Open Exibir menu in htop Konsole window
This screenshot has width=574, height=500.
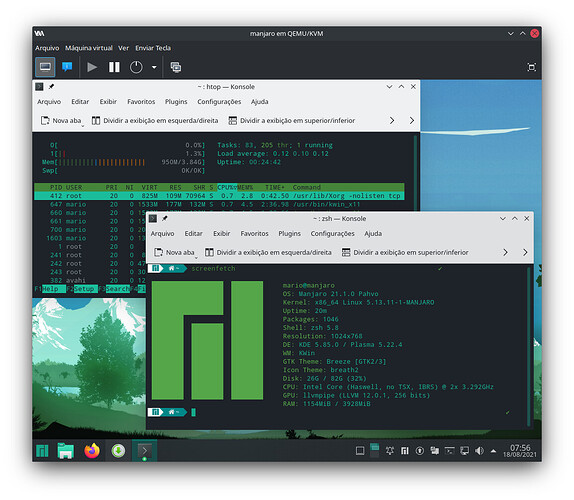108,101
